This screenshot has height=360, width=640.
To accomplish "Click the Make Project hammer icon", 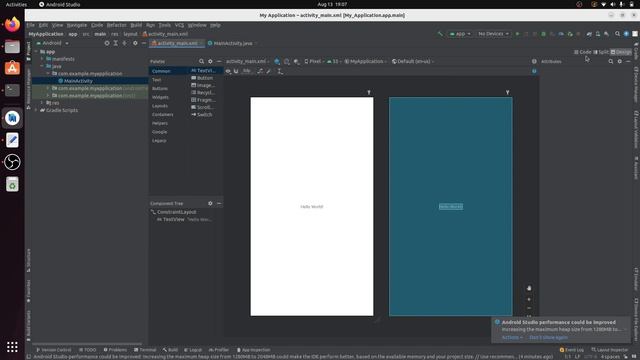I will pyautogui.click(x=440, y=34).
